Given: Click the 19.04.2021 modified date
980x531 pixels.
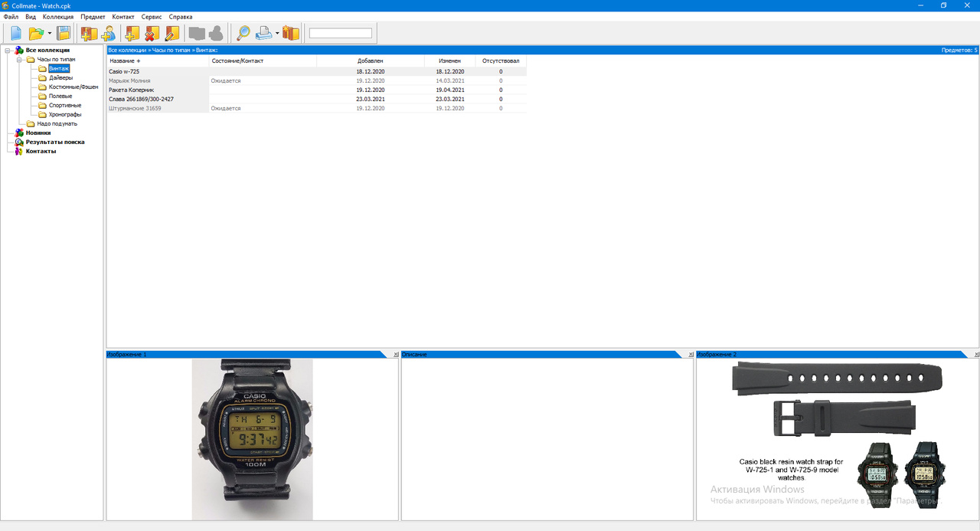Looking at the screenshot, I should point(450,90).
